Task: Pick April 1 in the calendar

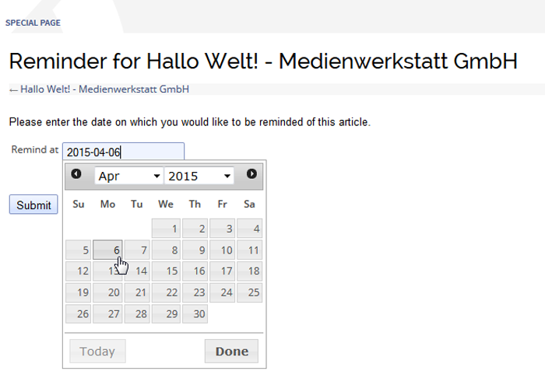Action: click(x=166, y=229)
